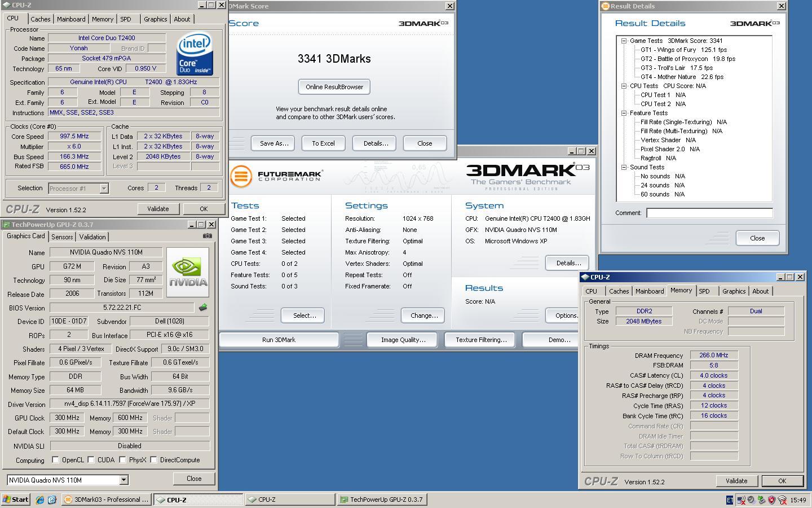The height and width of the screenshot is (508, 812).
Task: Open the GPU-Z screenshot camera icon
Action: (x=208, y=236)
